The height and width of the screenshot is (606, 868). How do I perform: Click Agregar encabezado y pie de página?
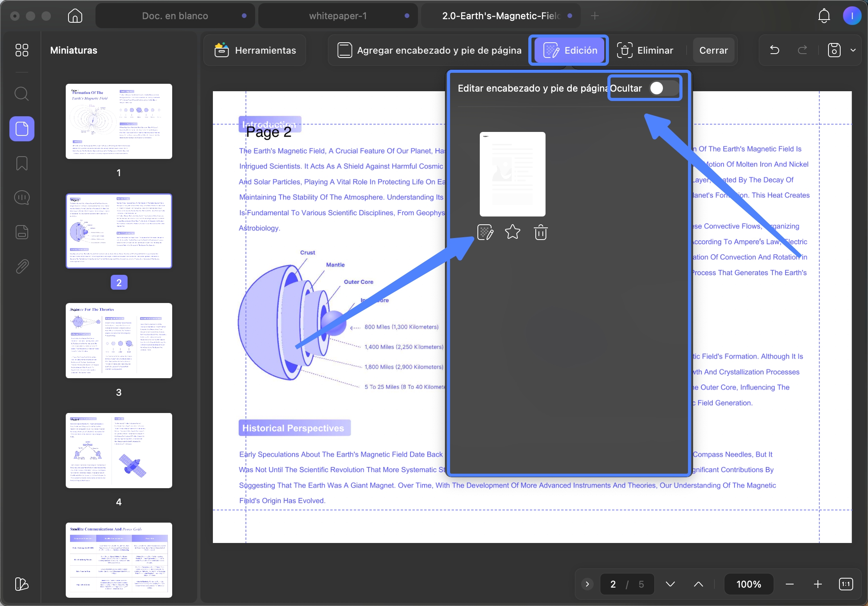[x=429, y=50]
